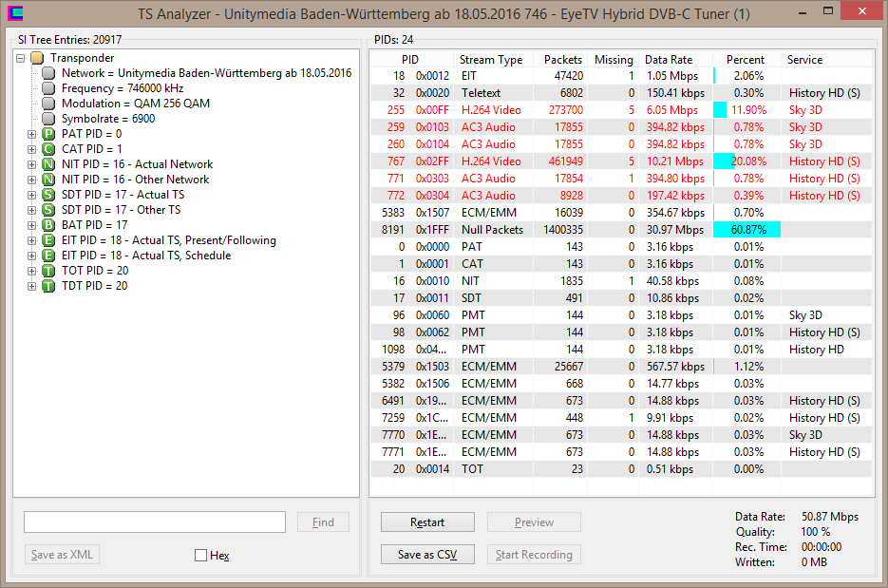Click the Restart button
The image size is (888, 588).
point(427,522)
